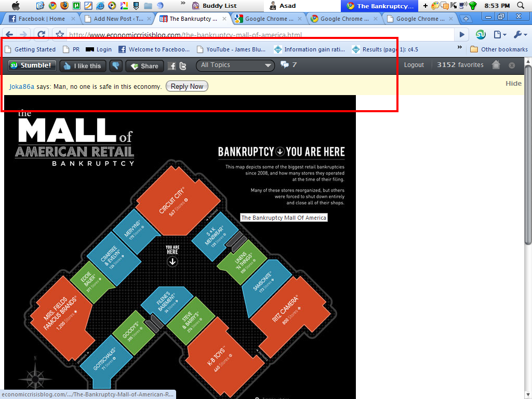532x399 pixels.
Task: Click the StumbleUpon home icon
Action: (x=496, y=65)
